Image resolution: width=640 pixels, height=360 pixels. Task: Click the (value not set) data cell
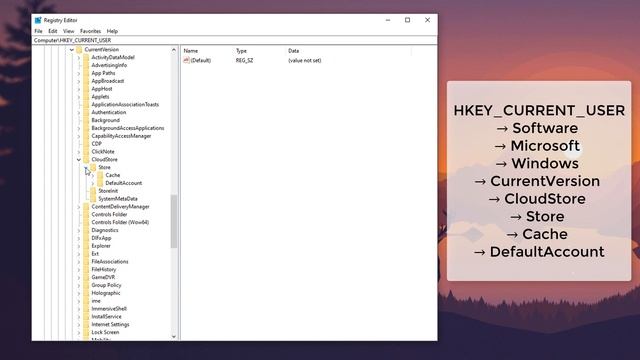point(304,60)
